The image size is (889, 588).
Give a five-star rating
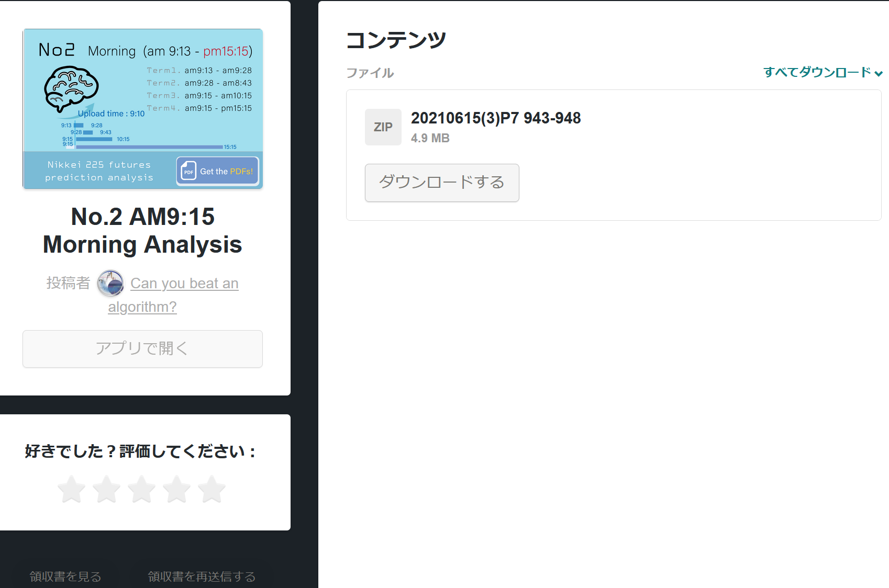(x=212, y=490)
